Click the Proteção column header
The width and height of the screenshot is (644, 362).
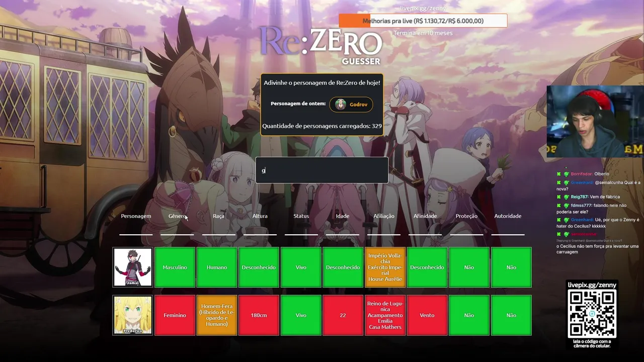tap(466, 216)
